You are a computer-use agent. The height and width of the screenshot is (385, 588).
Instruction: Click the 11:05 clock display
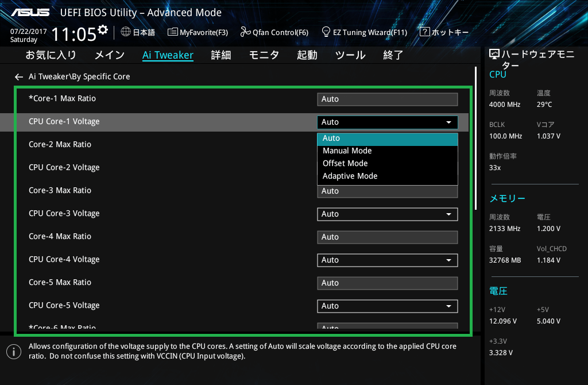point(74,34)
